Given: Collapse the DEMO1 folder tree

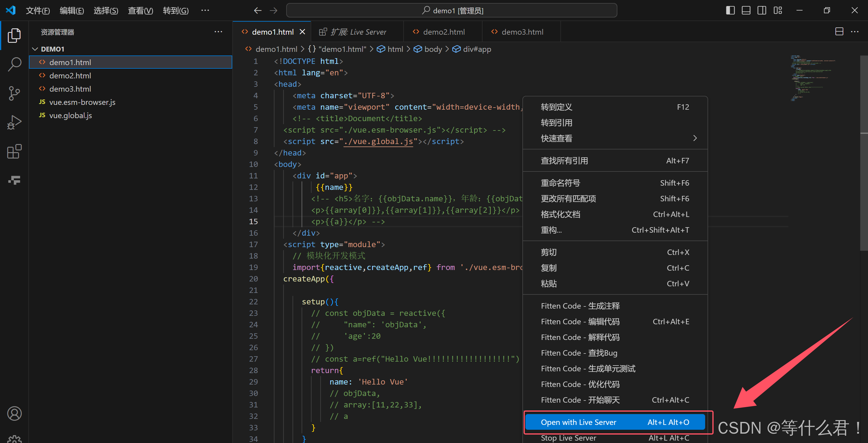Looking at the screenshot, I should tap(35, 49).
